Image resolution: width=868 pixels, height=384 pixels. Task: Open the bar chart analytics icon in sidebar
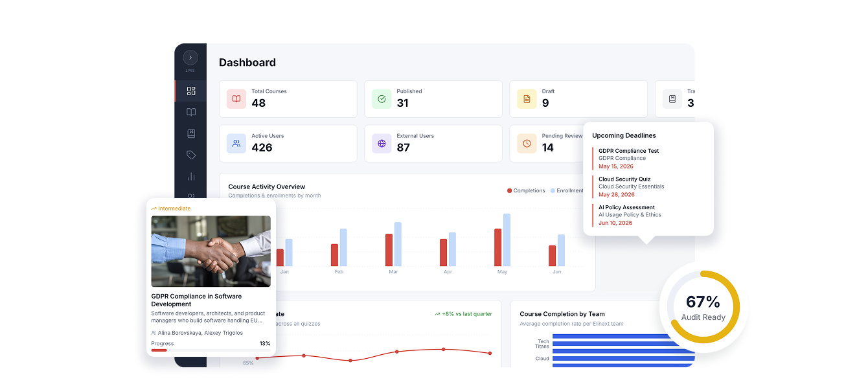click(191, 176)
